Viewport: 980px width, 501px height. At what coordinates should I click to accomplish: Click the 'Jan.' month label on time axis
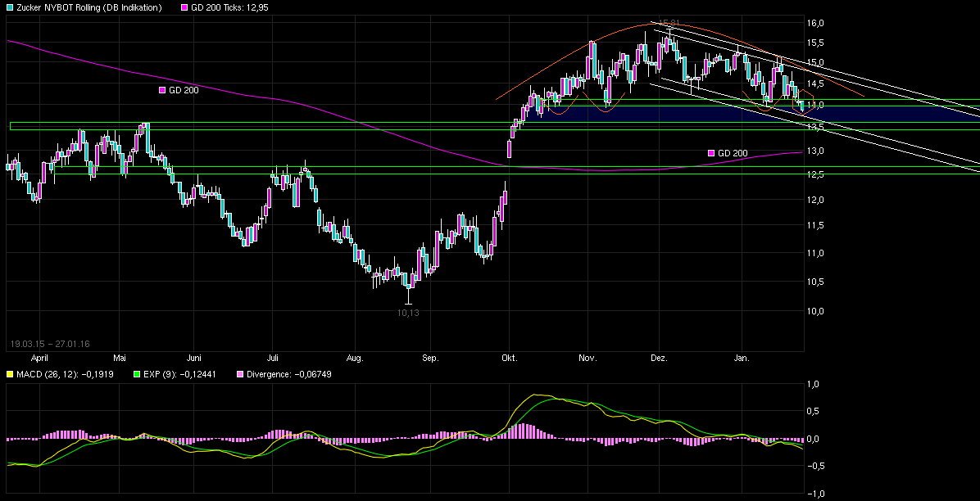point(742,359)
